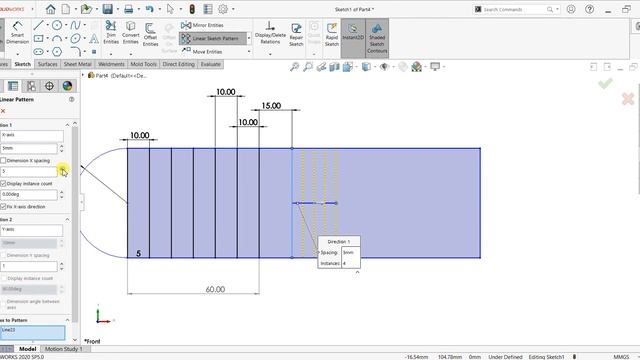
Task: Switch to the Surfaces tab
Action: tap(47, 64)
